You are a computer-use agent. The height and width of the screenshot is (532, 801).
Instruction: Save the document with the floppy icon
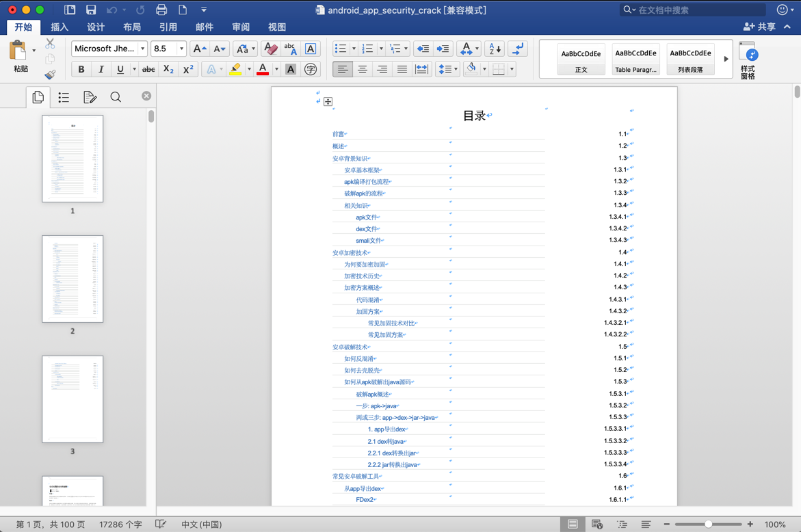coord(91,10)
